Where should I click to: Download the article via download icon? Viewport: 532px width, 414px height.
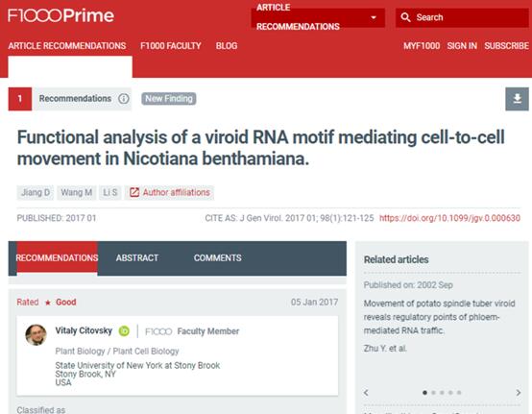coord(517,99)
